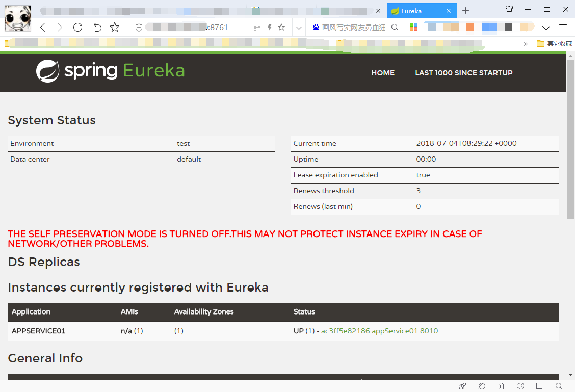Click the magnifier button in the search box
Image resolution: width=575 pixels, height=392 pixels.
[x=395, y=27]
